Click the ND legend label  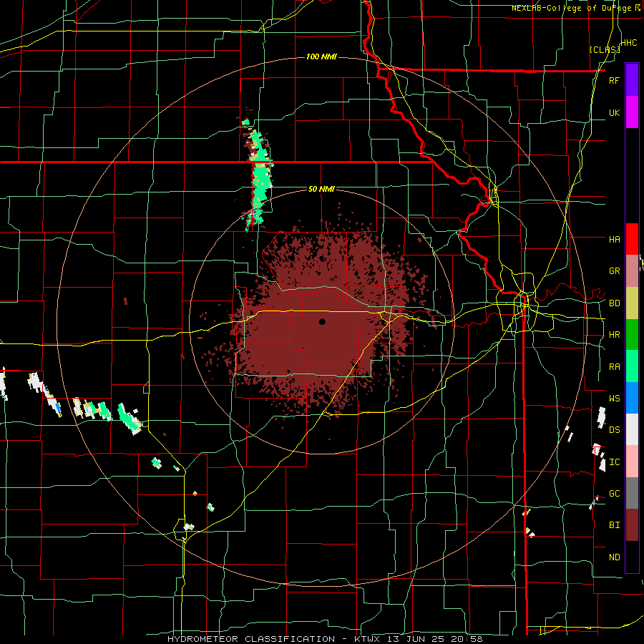pyautogui.click(x=614, y=557)
